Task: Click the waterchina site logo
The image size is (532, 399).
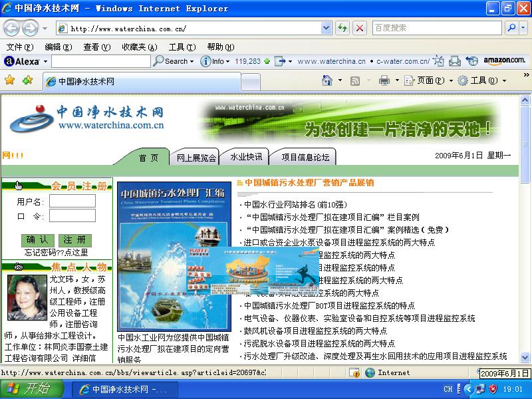Action: tap(88, 119)
